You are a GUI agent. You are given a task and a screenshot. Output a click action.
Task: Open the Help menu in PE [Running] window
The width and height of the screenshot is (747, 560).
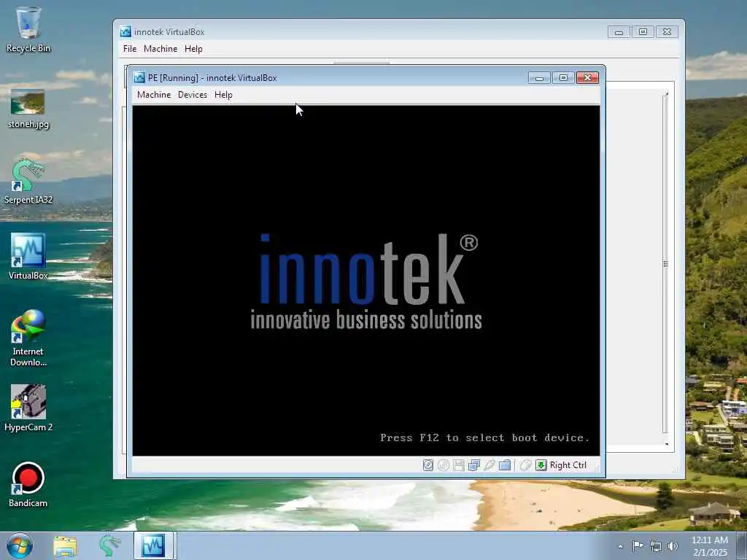point(223,95)
